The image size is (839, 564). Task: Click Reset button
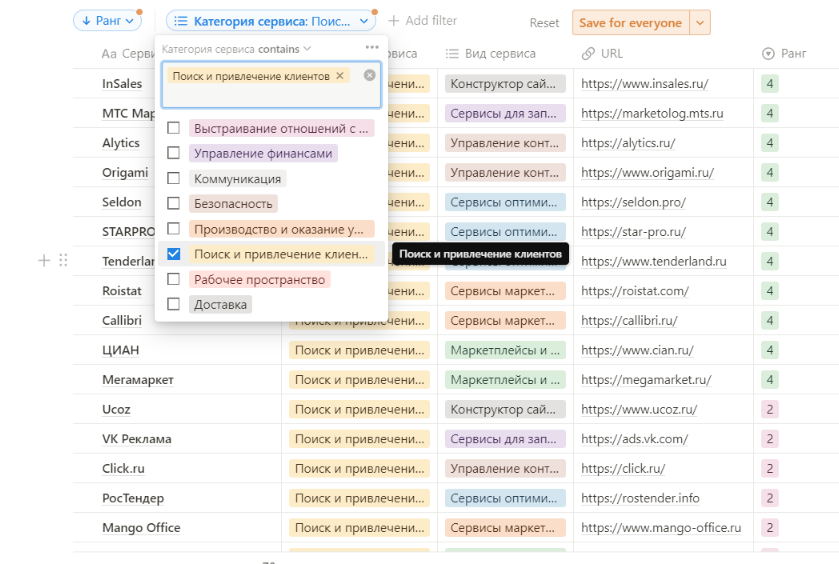click(544, 23)
